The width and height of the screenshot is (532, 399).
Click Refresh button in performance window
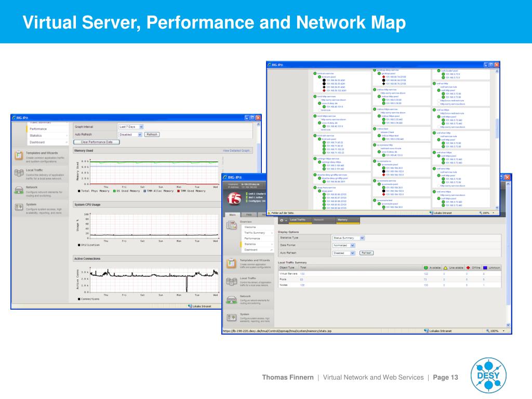click(152, 135)
